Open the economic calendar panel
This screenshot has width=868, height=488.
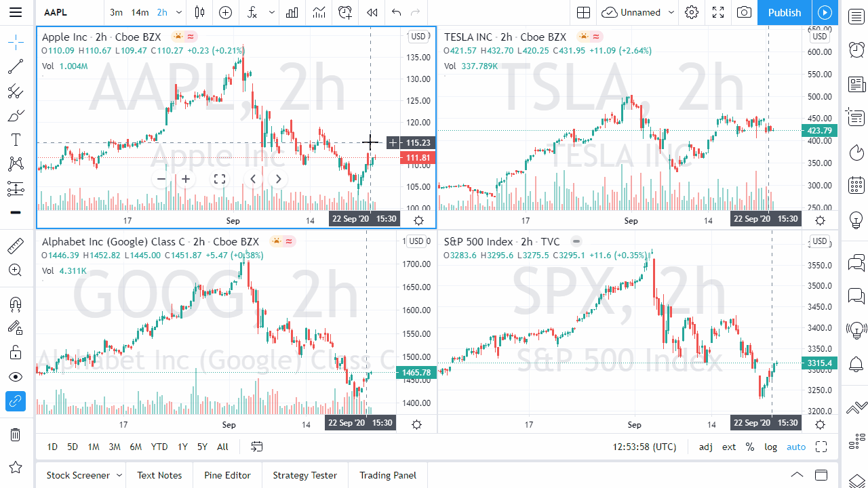click(856, 185)
